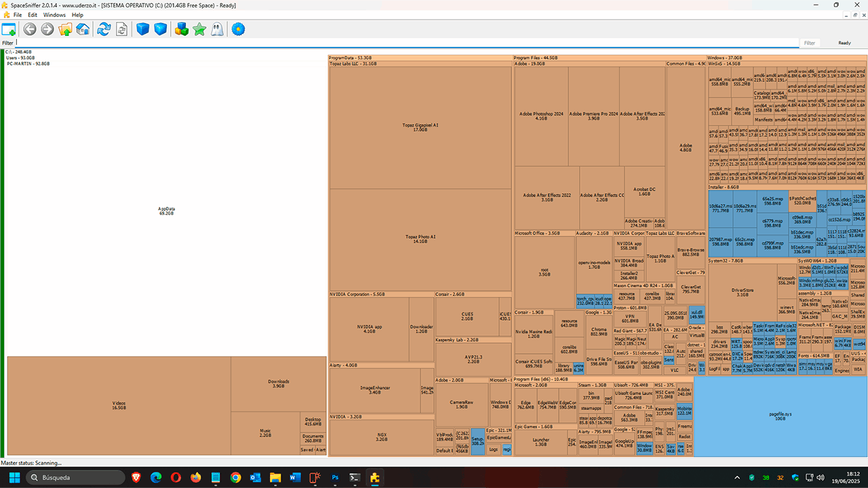The width and height of the screenshot is (868, 488).
Task: Return to the home root view
Action: click(x=83, y=29)
